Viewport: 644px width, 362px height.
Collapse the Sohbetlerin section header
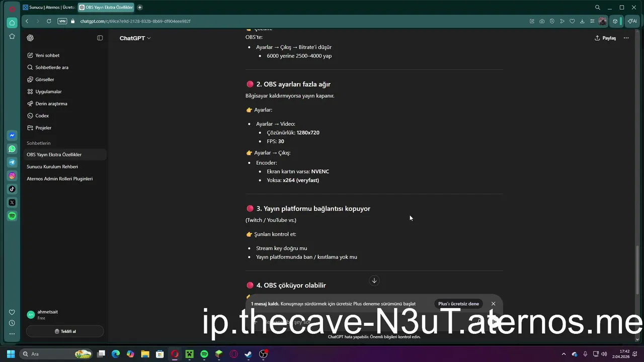(x=39, y=143)
